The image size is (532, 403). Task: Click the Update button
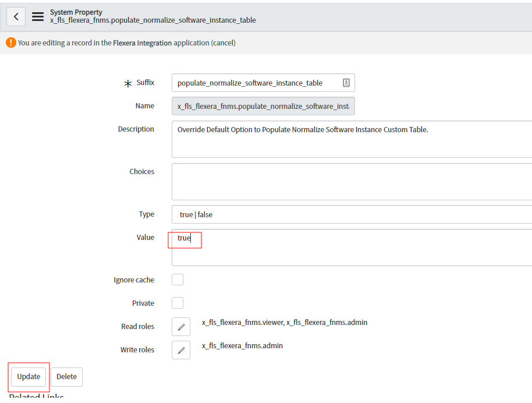[x=28, y=377]
